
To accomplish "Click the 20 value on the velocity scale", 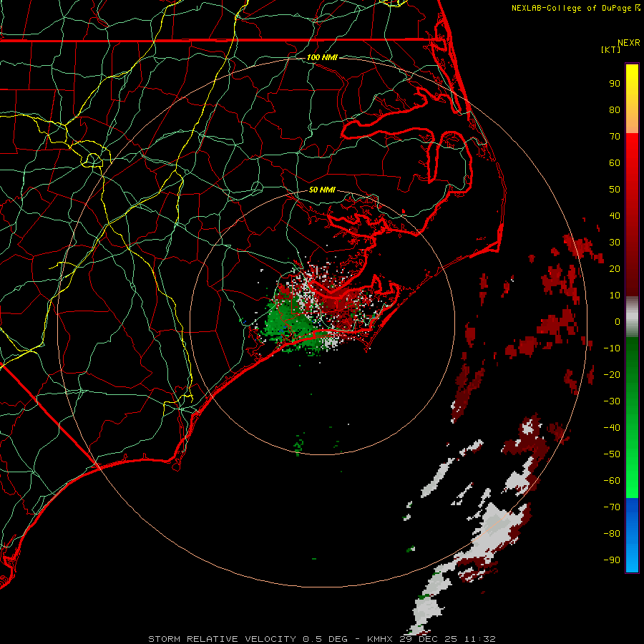I will pos(615,269).
